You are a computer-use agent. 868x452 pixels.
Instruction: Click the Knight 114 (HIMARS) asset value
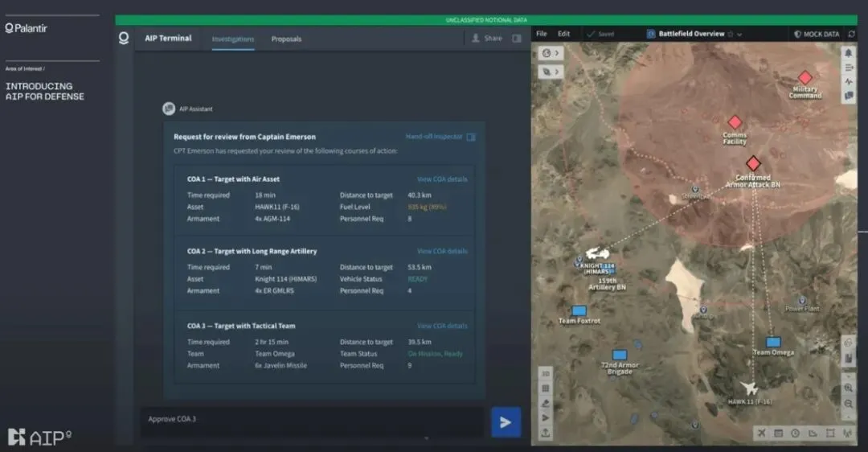tap(285, 279)
